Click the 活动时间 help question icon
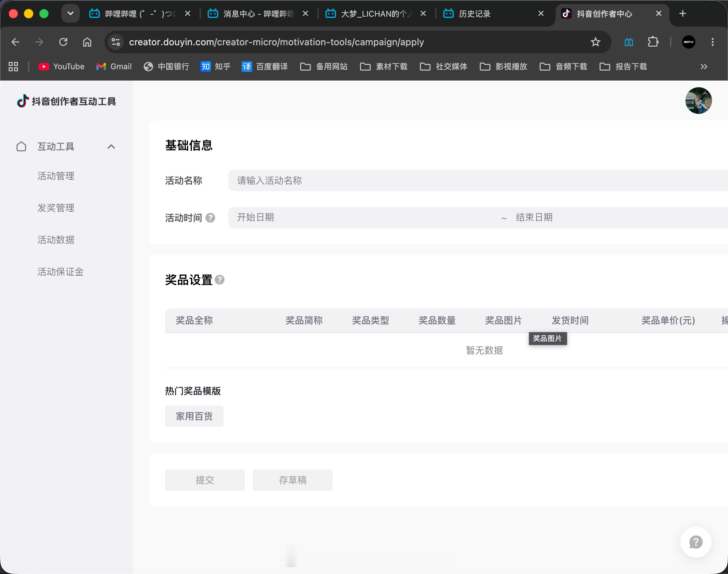The width and height of the screenshot is (728, 574). pyautogui.click(x=210, y=218)
